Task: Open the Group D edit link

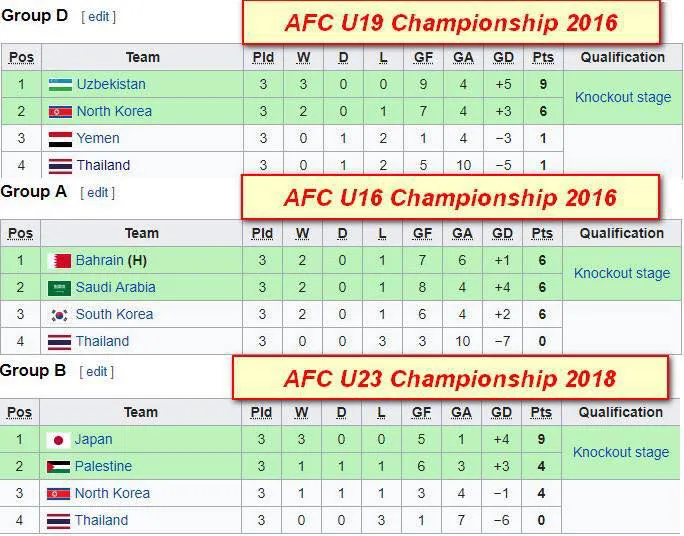Action: click(99, 17)
